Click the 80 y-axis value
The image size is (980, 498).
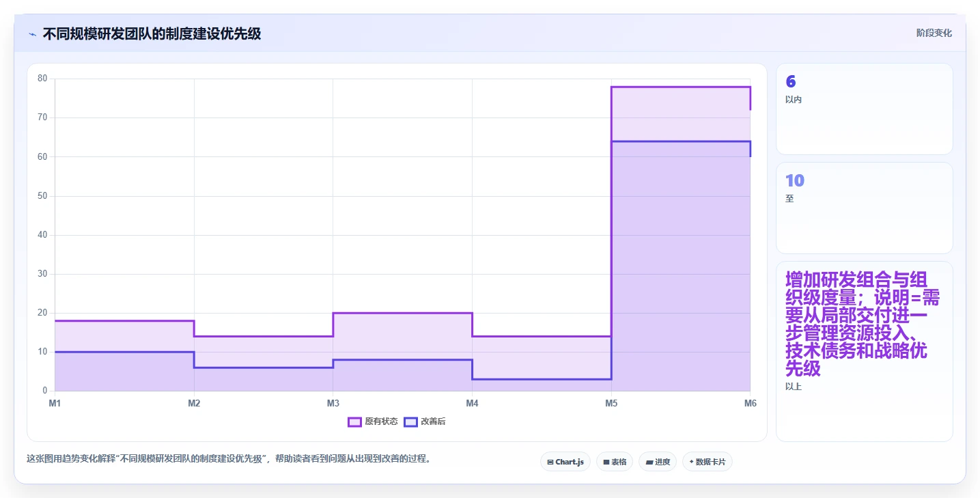(x=42, y=79)
